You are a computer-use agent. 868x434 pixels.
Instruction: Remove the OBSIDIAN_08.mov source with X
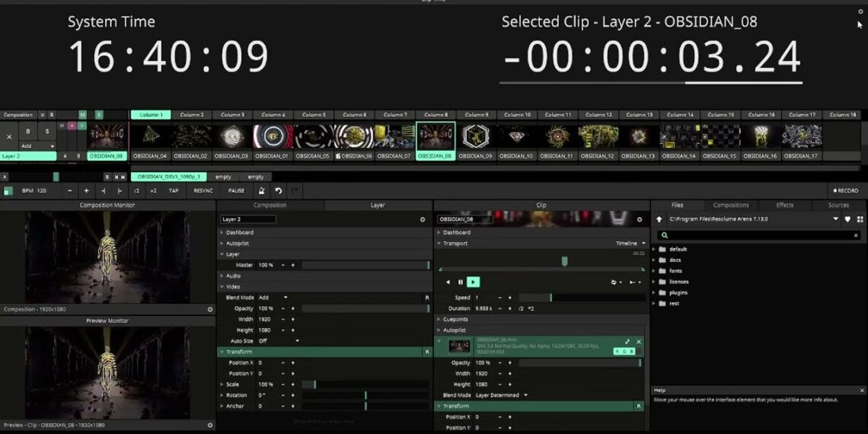point(639,342)
